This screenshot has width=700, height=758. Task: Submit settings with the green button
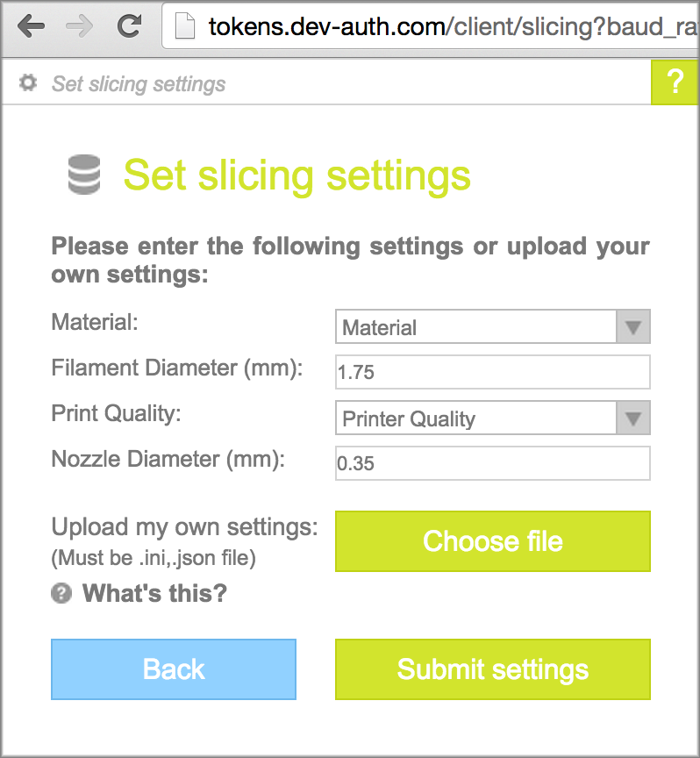(x=492, y=669)
